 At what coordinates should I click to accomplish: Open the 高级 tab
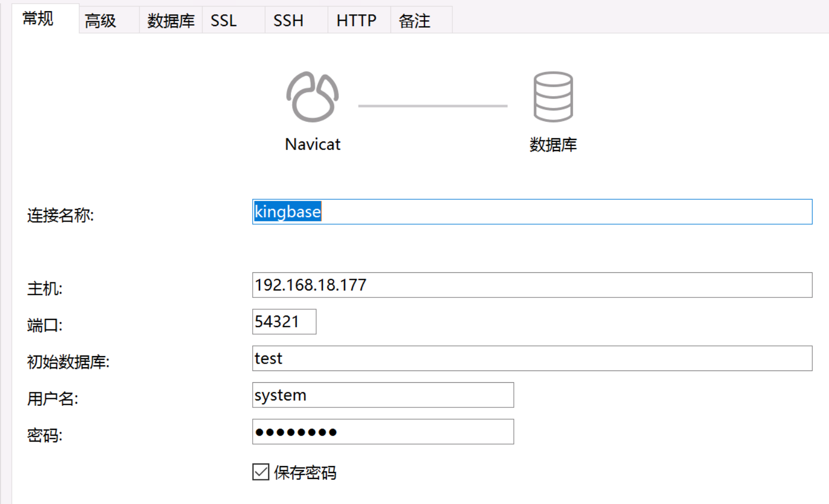pyautogui.click(x=101, y=21)
